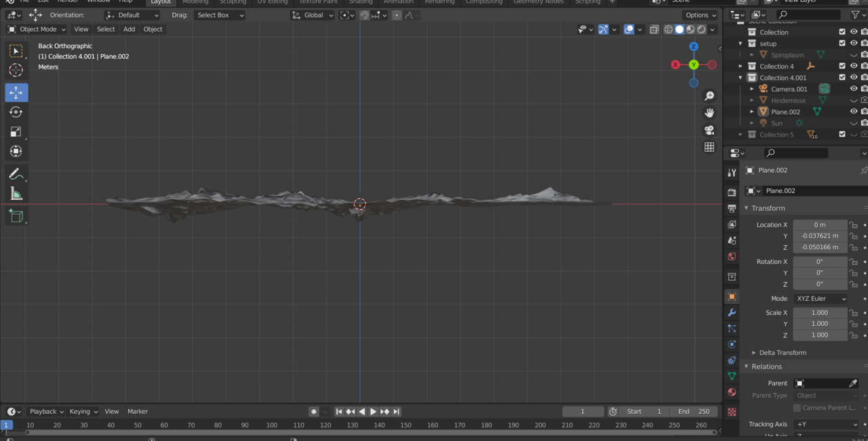Pick the Measure tool
This screenshot has height=441, width=868.
point(16,194)
